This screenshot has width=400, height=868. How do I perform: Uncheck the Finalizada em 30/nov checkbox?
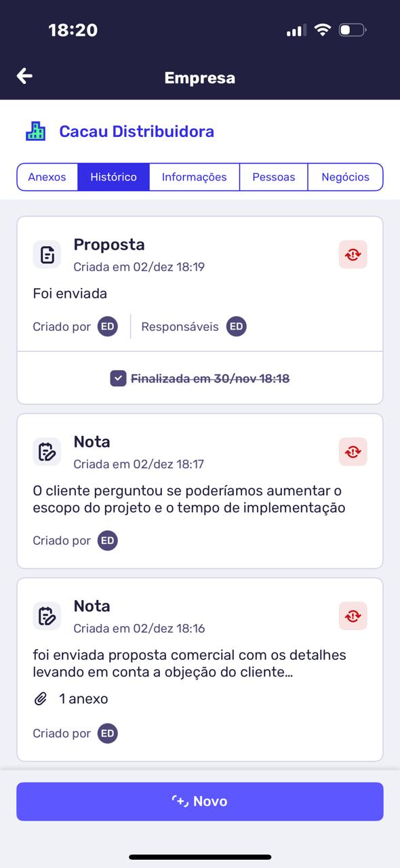tap(119, 378)
